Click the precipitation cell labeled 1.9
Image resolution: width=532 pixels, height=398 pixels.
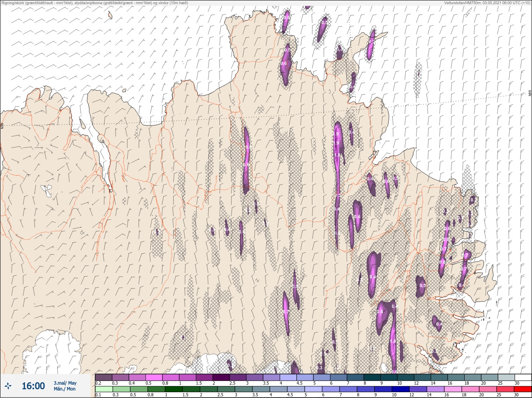(337, 142)
